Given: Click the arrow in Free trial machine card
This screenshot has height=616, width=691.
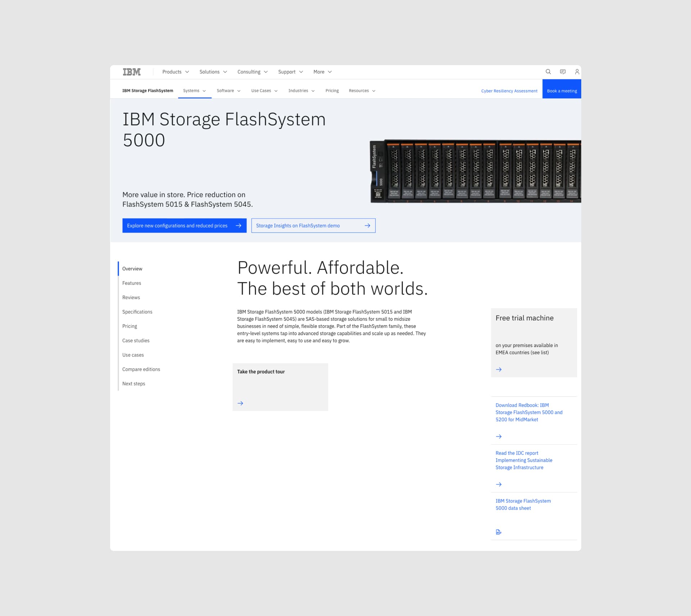Looking at the screenshot, I should (x=499, y=369).
